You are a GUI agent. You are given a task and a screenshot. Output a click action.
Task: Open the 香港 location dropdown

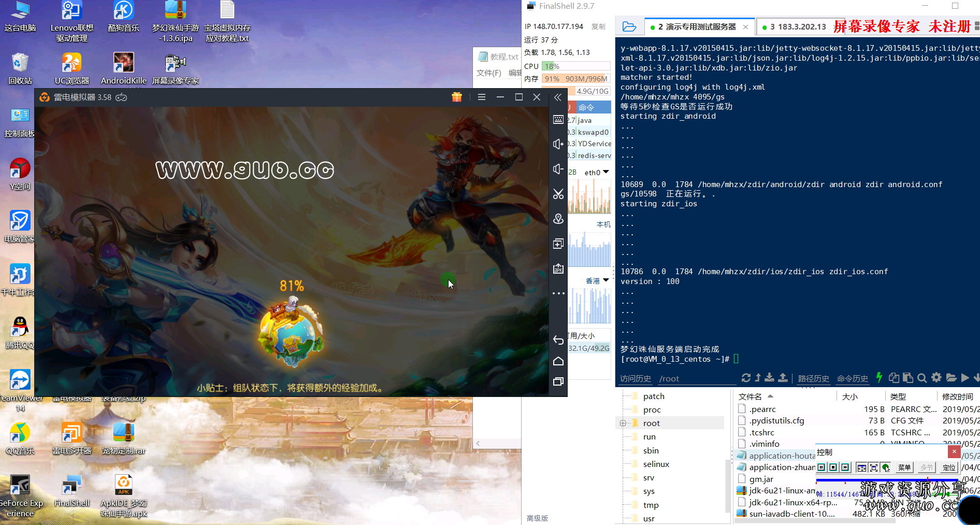[606, 280]
